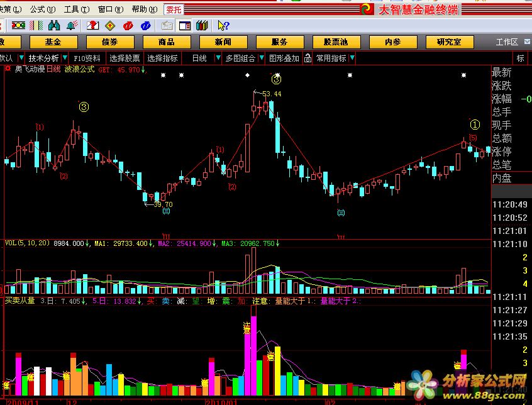The image size is (532, 405).
Task: Click the yellow diamond up-arrow icon
Action: click(x=110, y=25)
